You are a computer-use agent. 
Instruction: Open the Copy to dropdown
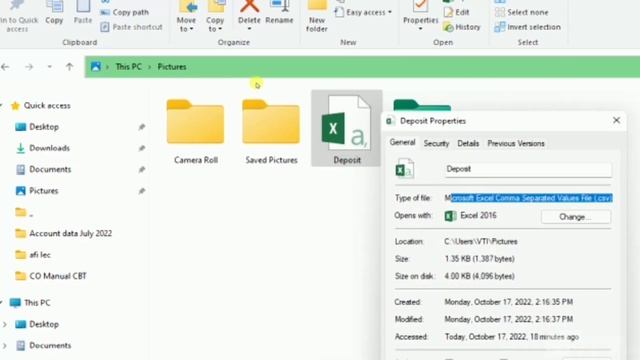point(215,16)
